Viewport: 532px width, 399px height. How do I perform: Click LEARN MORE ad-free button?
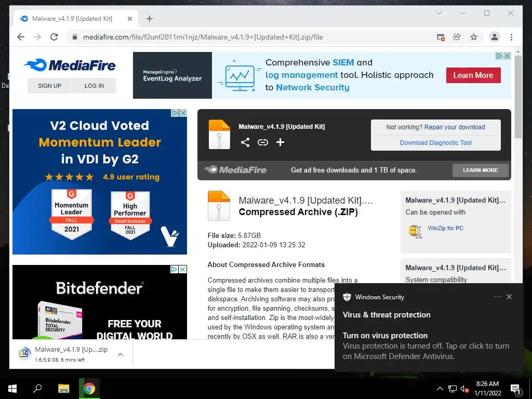(x=481, y=170)
